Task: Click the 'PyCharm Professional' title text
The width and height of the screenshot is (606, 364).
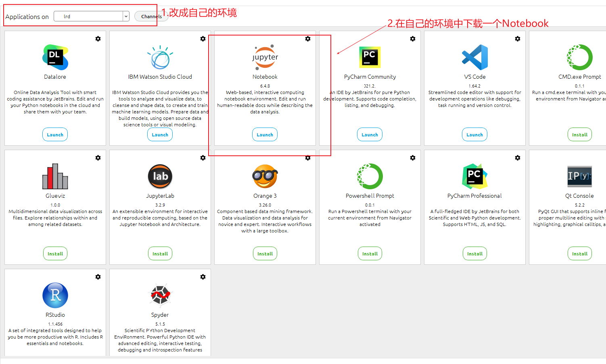Action: tap(474, 196)
